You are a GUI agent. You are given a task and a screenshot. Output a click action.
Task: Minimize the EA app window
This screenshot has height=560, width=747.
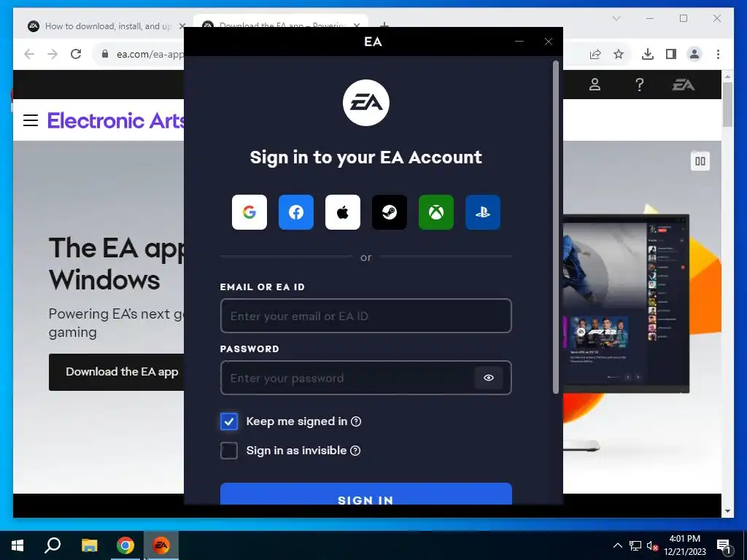(x=519, y=42)
